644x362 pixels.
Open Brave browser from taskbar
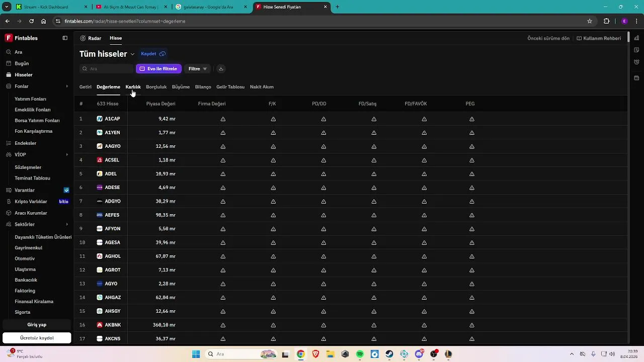(315, 354)
